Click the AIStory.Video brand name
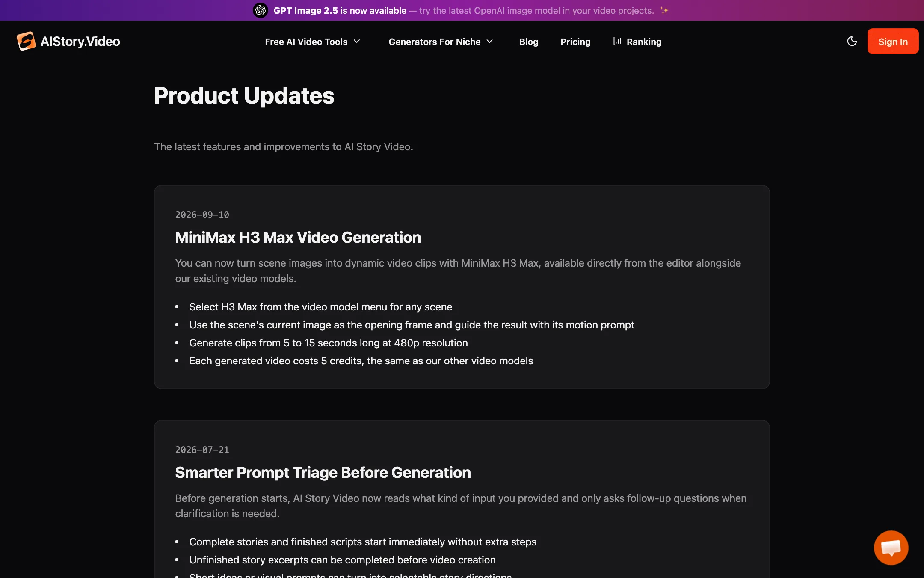 [80, 41]
